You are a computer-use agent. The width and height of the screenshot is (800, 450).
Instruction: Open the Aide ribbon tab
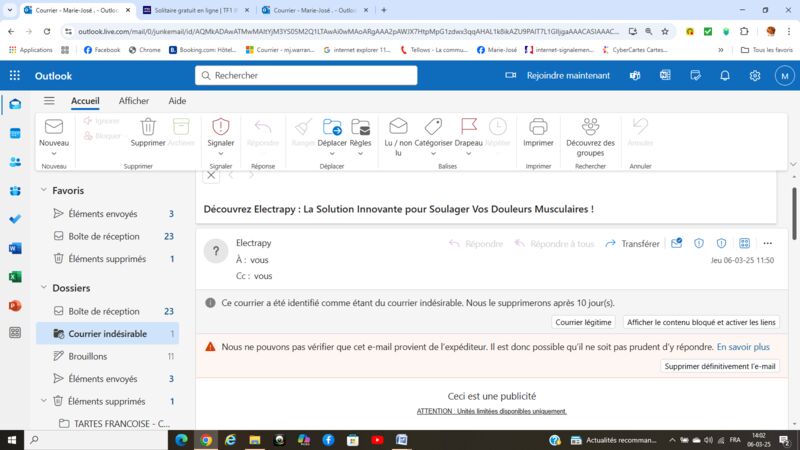tap(177, 101)
